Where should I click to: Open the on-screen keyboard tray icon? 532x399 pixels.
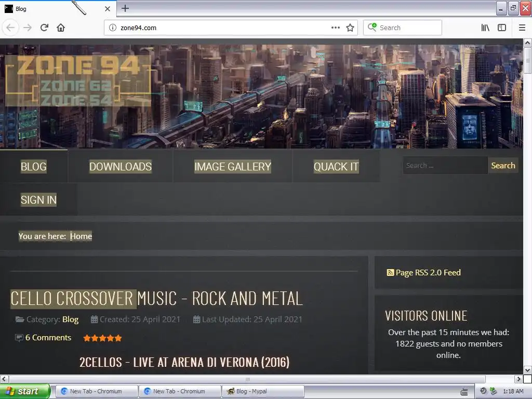464,392
